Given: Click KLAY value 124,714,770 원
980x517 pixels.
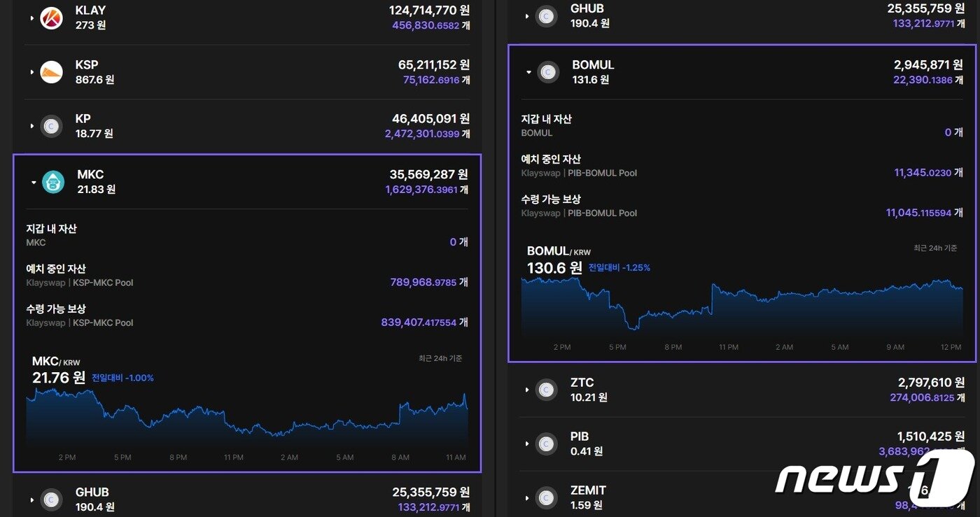Looking at the screenshot, I should pyautogui.click(x=429, y=10).
